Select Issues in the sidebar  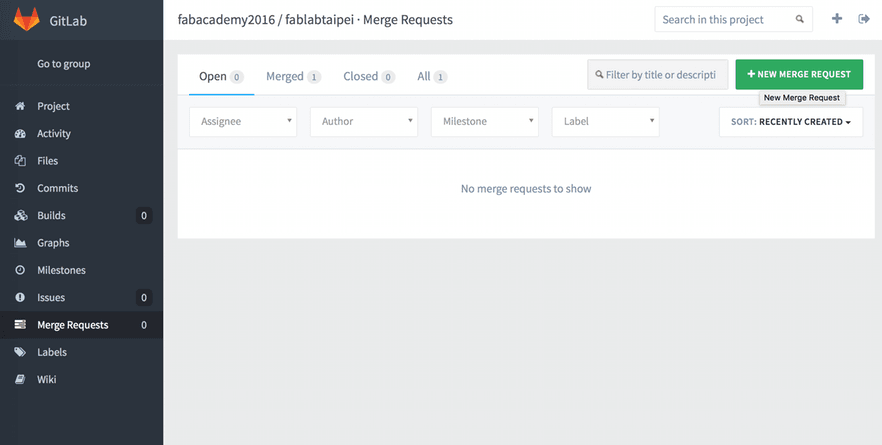(82, 297)
